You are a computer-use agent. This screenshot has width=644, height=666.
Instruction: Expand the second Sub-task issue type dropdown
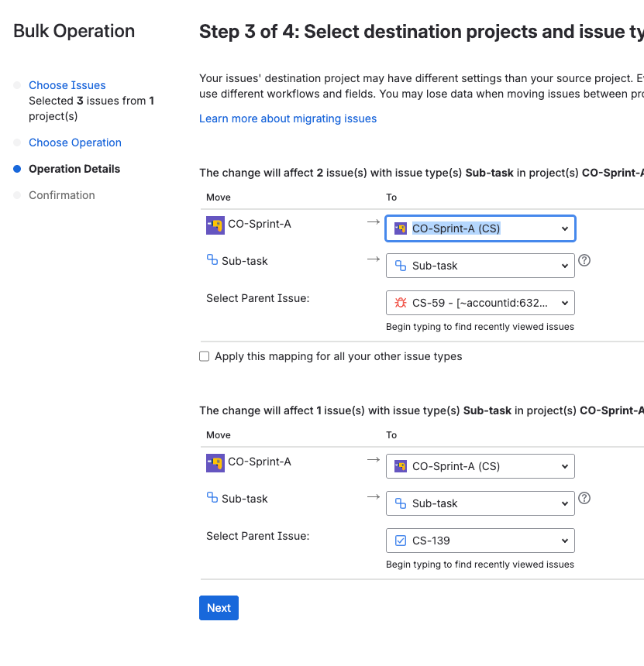480,503
